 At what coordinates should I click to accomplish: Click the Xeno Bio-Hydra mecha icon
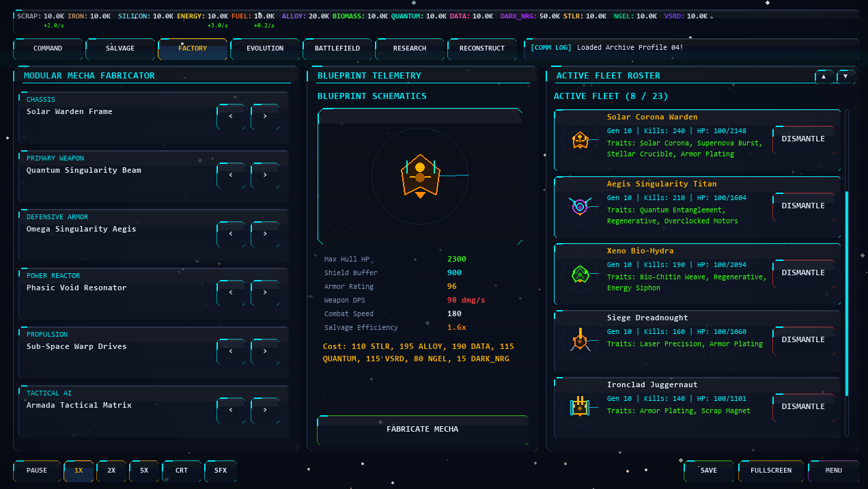click(x=580, y=274)
